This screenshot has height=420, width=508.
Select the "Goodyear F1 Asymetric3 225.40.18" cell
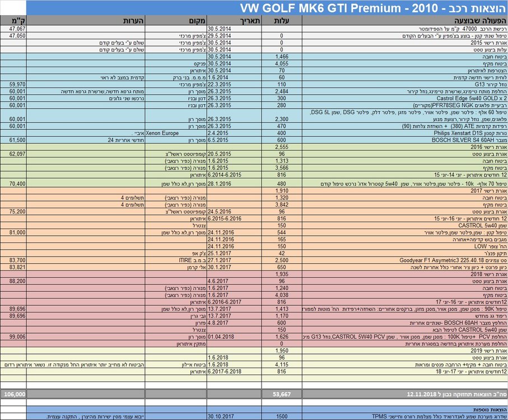pos(404,260)
